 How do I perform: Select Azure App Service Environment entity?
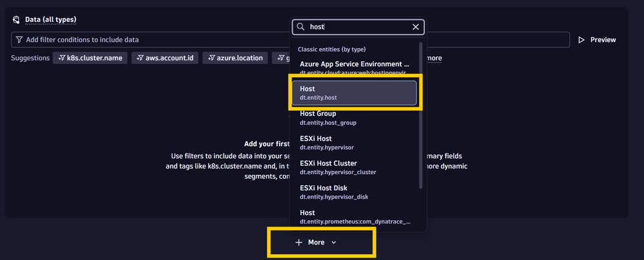(355, 68)
